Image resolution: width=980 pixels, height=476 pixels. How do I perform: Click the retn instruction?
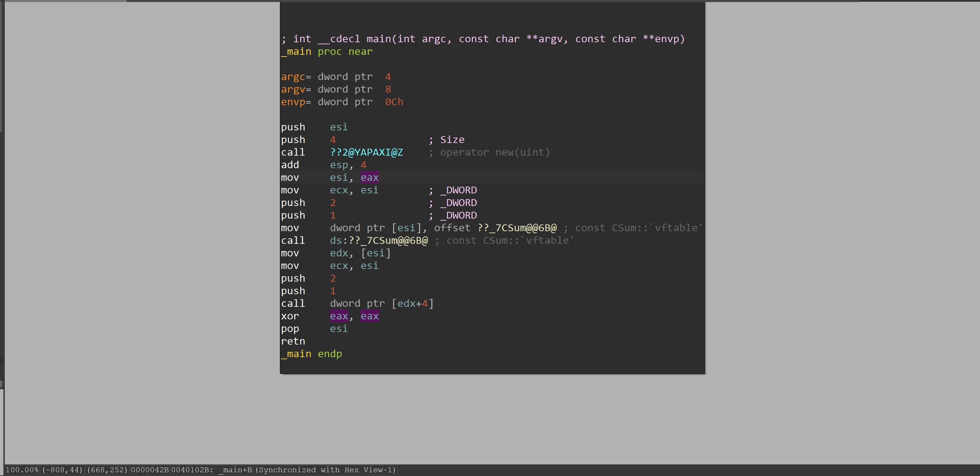click(293, 341)
